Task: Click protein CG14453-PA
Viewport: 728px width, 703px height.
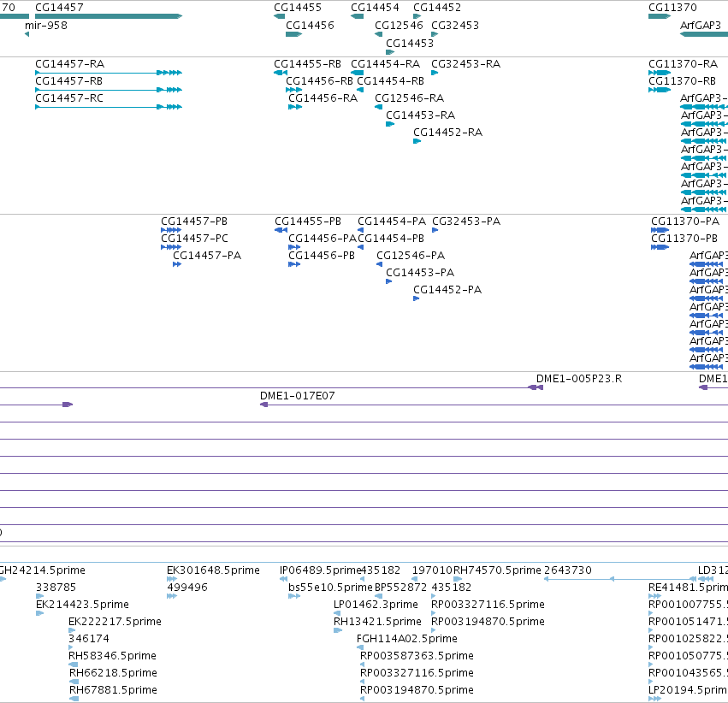Action: pyautogui.click(x=420, y=272)
